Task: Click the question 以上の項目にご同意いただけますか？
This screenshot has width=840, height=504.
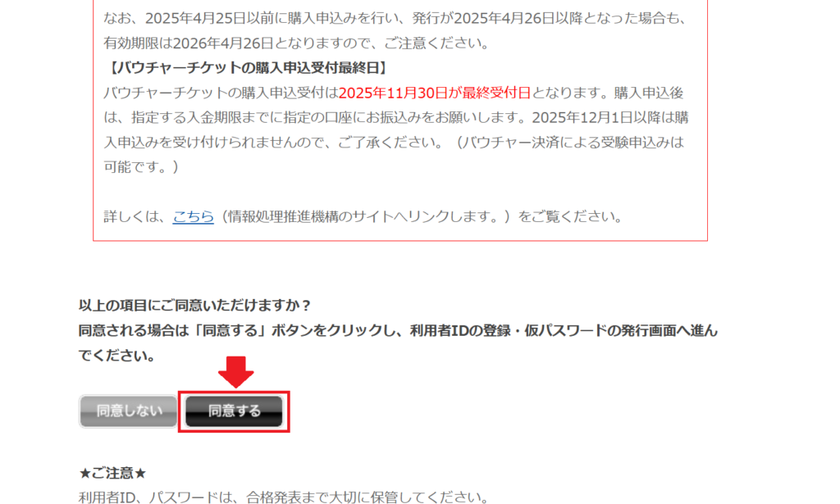Action: pyautogui.click(x=195, y=305)
